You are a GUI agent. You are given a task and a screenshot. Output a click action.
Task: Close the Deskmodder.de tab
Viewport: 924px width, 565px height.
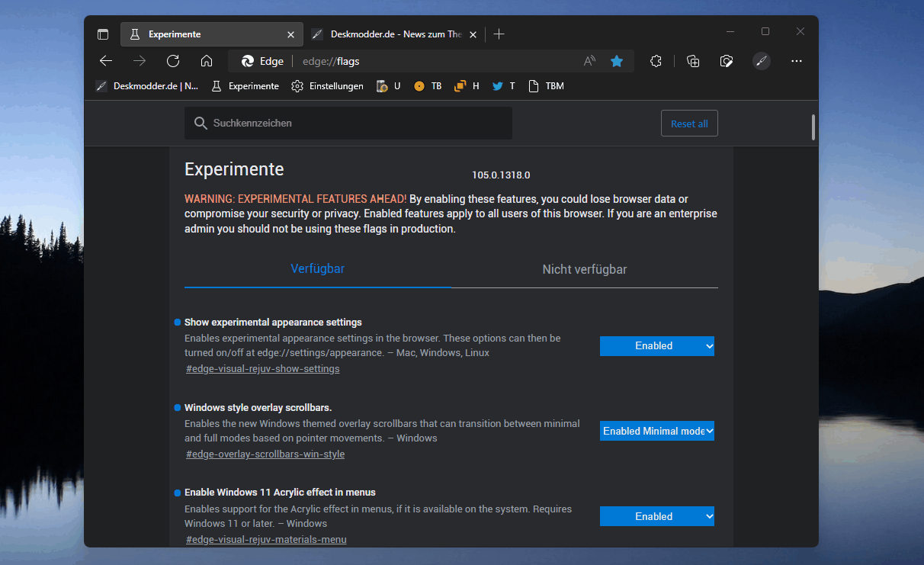pos(473,34)
